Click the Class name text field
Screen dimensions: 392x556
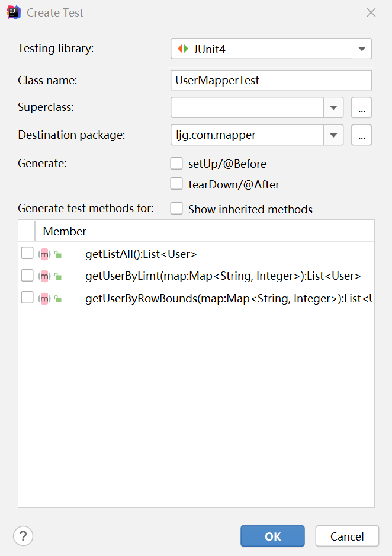pyautogui.click(x=271, y=80)
